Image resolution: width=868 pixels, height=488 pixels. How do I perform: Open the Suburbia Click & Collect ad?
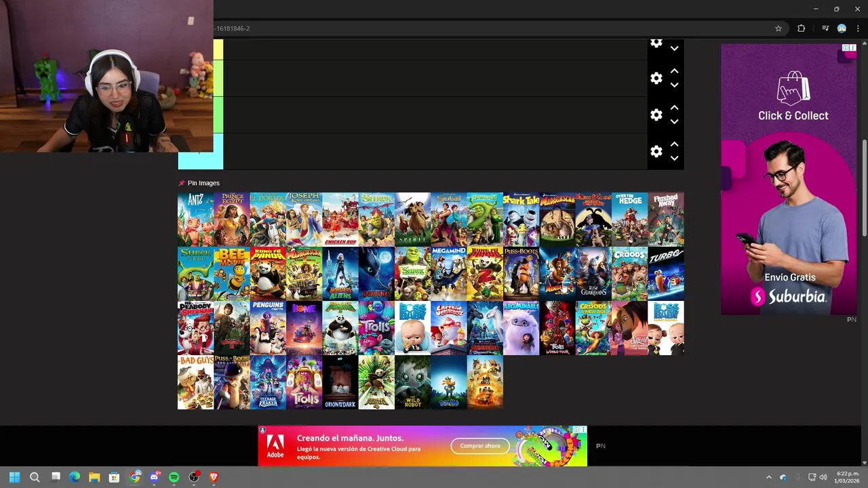pyautogui.click(x=789, y=180)
